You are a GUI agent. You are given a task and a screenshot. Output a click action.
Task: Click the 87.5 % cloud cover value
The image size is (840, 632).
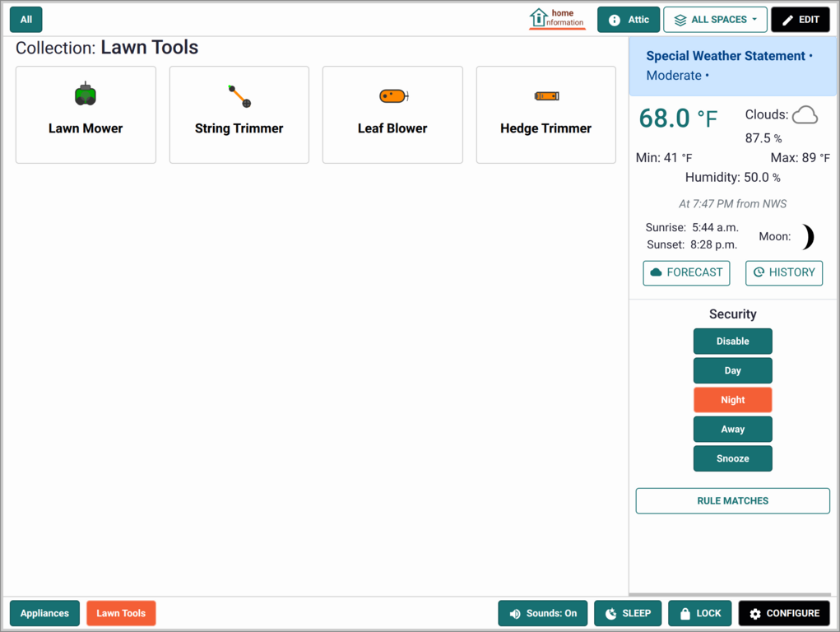click(x=763, y=138)
